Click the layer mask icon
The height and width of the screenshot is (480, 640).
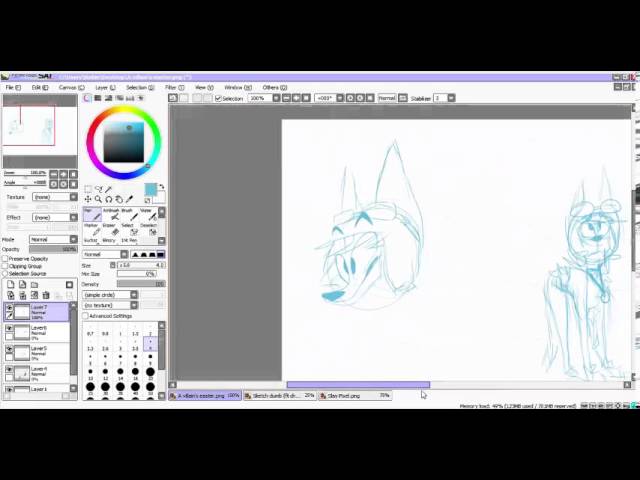pyautogui.click(x=69, y=284)
